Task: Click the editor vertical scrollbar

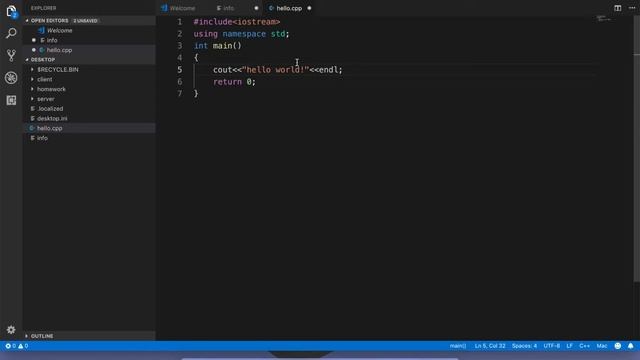Action: pos(637,149)
